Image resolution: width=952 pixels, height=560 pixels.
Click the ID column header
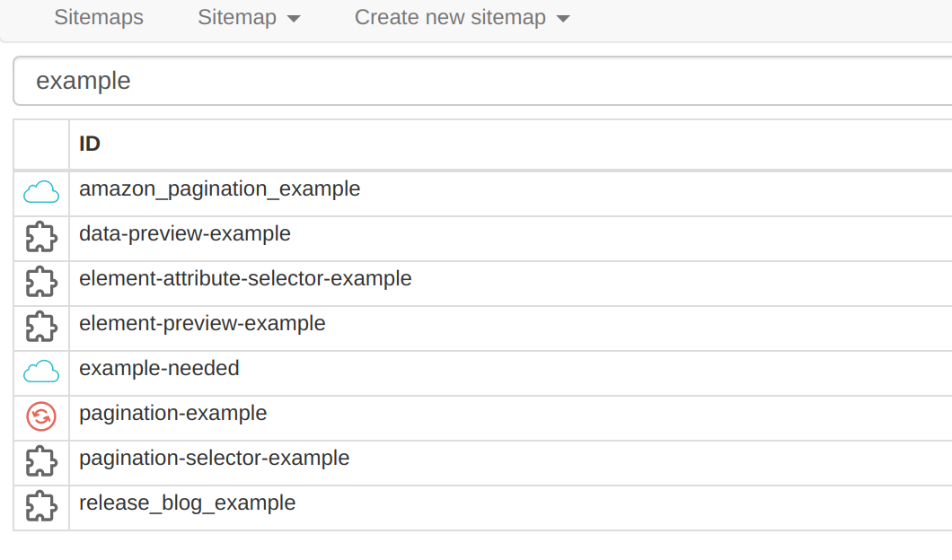90,144
